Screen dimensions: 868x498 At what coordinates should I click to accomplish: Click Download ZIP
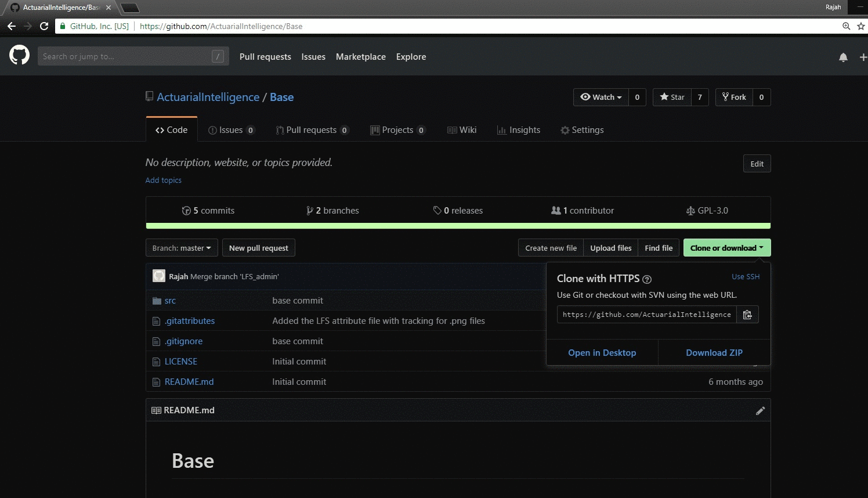click(x=714, y=353)
